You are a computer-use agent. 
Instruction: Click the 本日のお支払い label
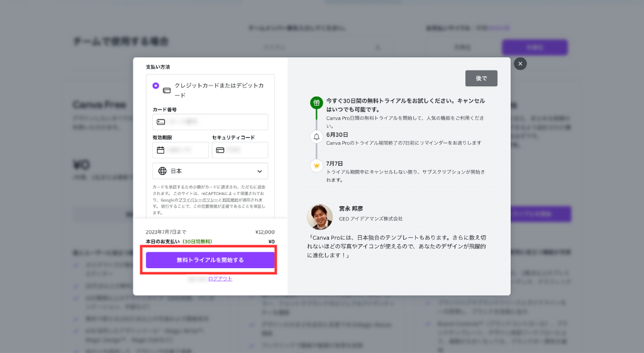click(x=163, y=242)
